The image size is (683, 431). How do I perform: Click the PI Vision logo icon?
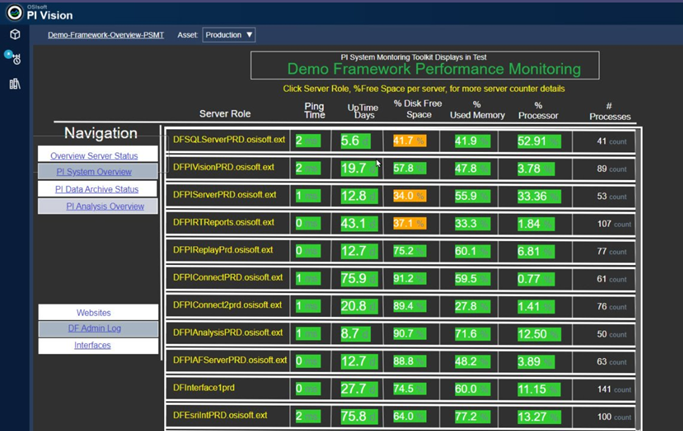(14, 12)
